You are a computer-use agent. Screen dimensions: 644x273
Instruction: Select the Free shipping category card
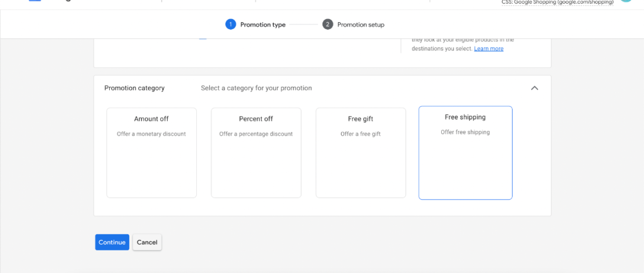pos(465,153)
